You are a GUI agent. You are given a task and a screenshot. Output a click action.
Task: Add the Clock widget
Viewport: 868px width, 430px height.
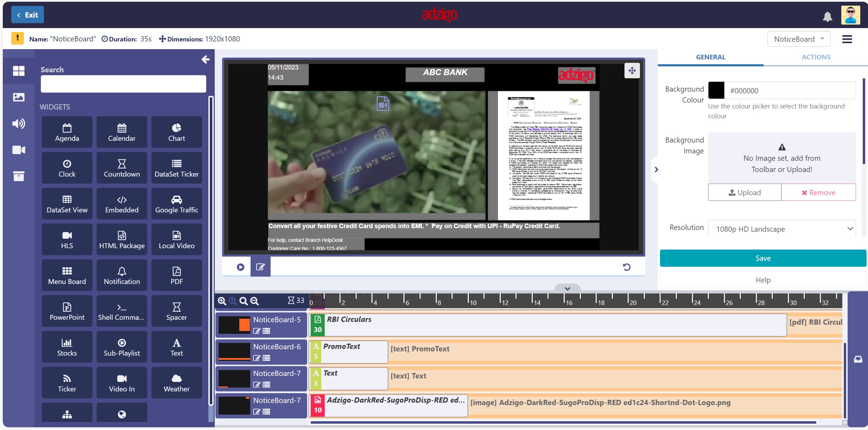(67, 168)
